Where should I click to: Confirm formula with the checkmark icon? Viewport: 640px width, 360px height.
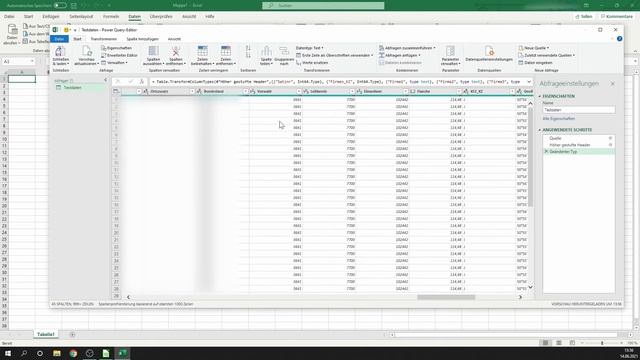[x=131, y=82]
